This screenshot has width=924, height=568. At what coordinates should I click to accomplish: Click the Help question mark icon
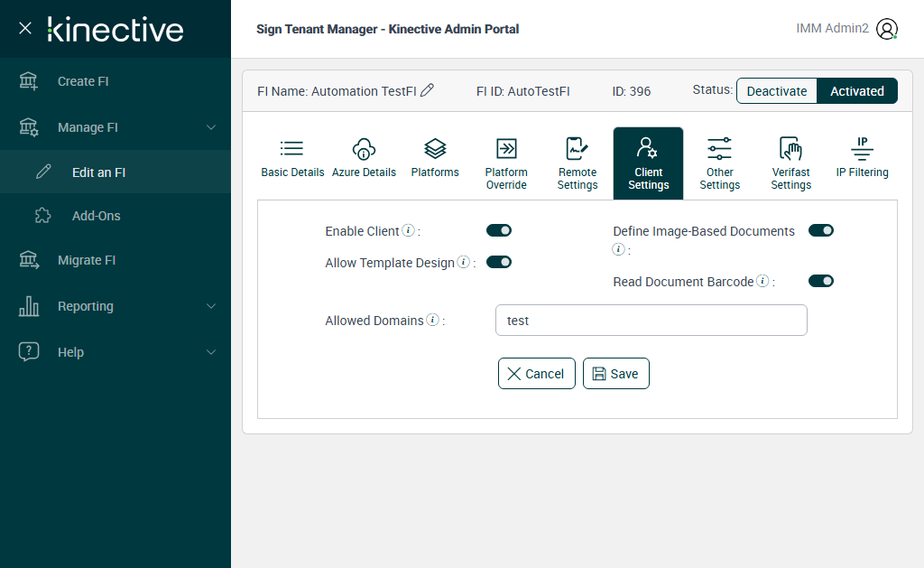(28, 352)
